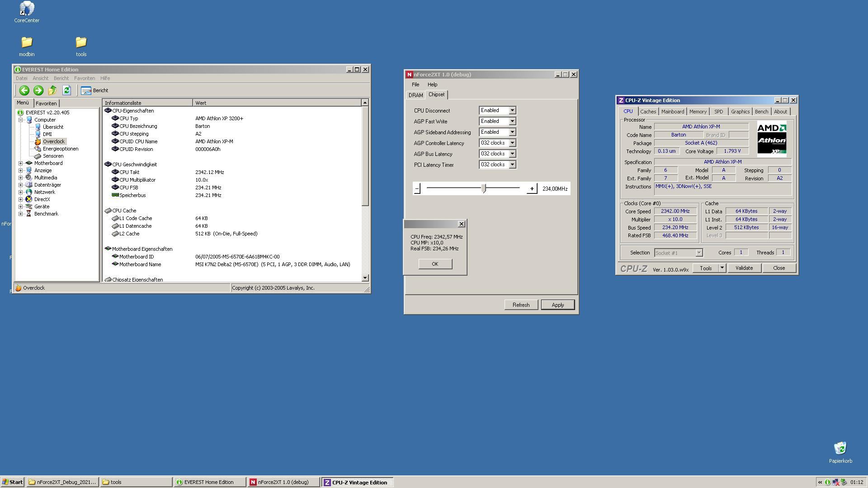Switch to the Bench tab in CPU-Z
The image size is (868, 488).
761,112
